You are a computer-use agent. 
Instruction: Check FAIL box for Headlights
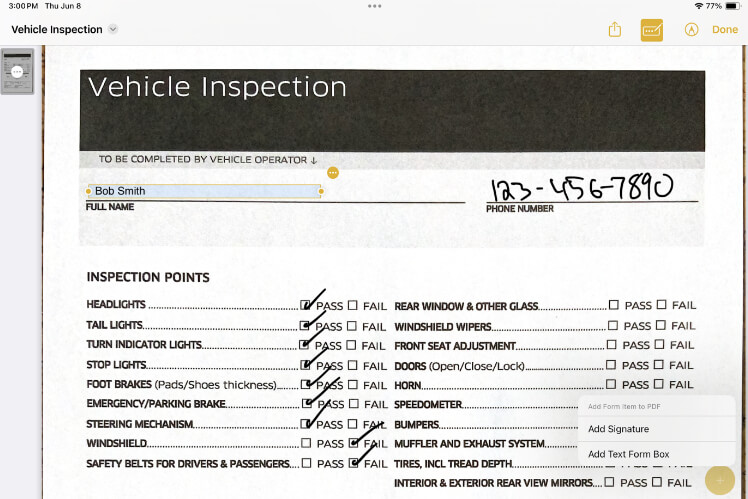352,305
